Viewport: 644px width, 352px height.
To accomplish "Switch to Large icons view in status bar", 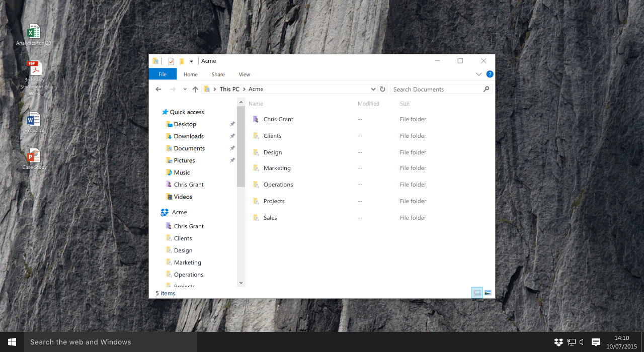I will point(488,293).
